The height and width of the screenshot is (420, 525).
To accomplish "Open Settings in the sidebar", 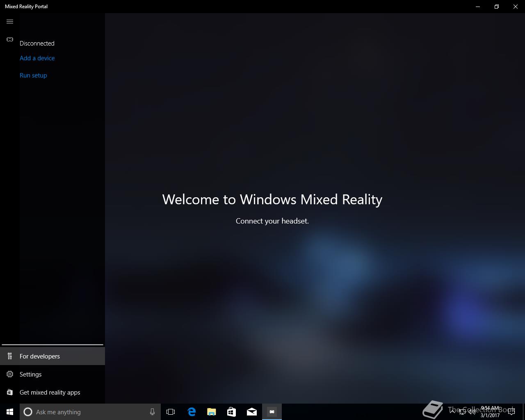I will tap(52, 374).
